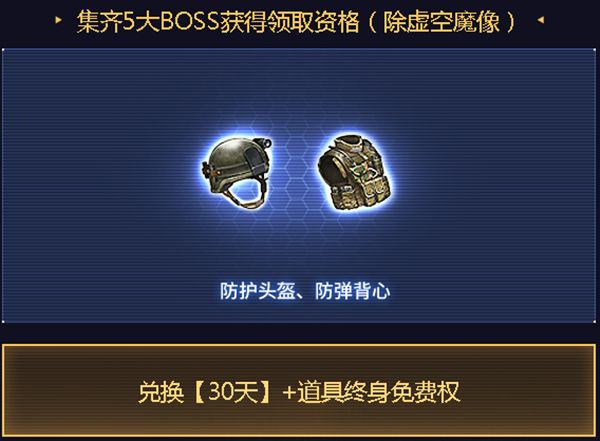
Task: Click the 兑换【30天】+道具终身免费权 redeem button
Action: tap(299, 390)
